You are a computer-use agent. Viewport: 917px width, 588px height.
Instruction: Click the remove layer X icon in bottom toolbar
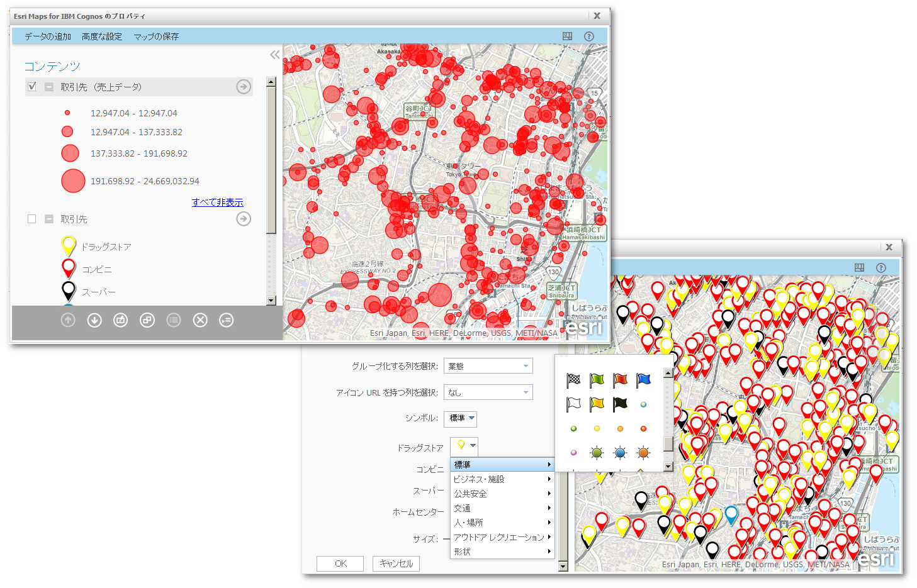(x=200, y=320)
